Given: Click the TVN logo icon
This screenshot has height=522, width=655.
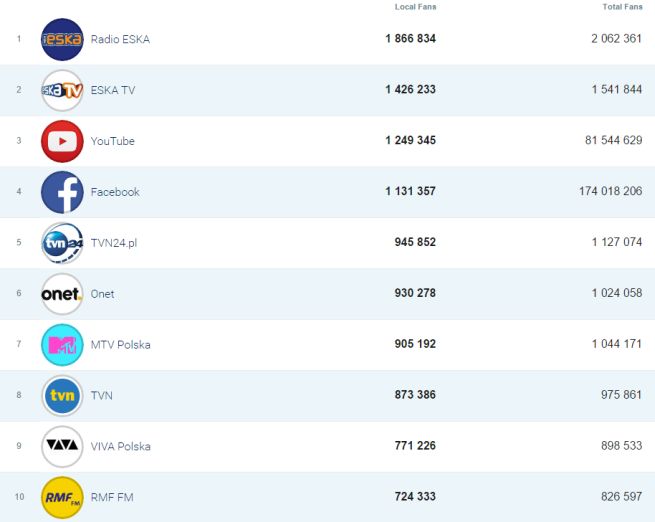Looking at the screenshot, I should [x=62, y=396].
